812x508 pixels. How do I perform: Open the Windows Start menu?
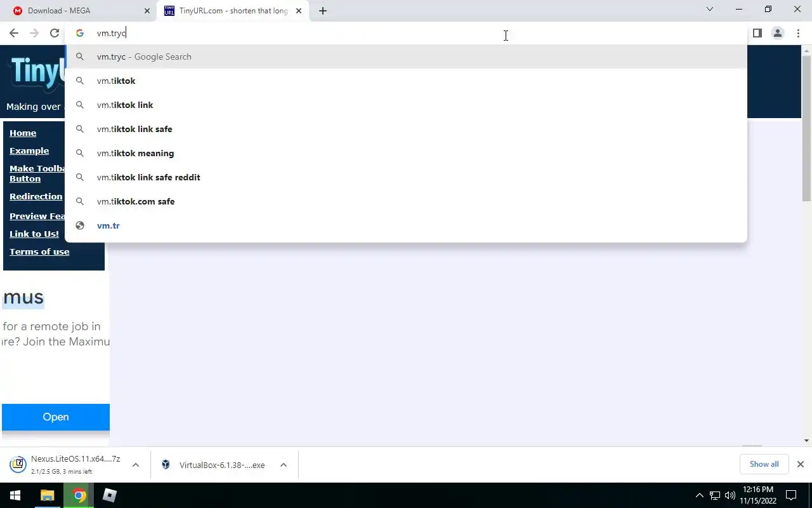(15, 495)
